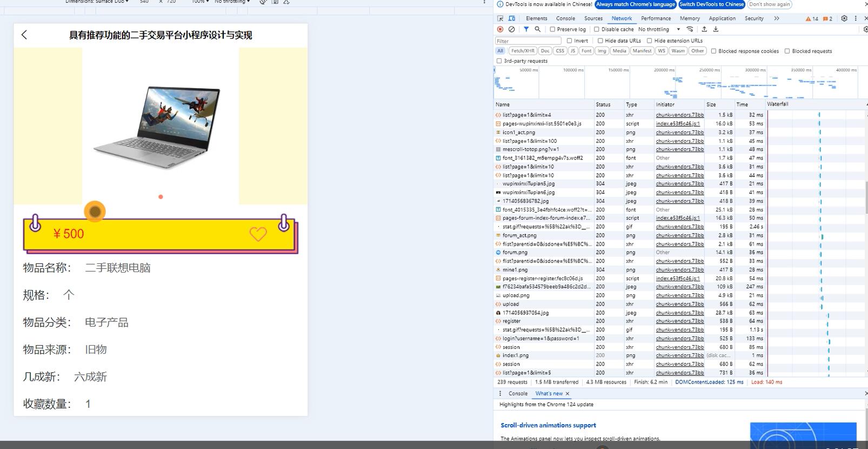Viewport: 868px width, 449px height.
Task: Select the Fetch/XHR filter button
Action: pos(523,51)
